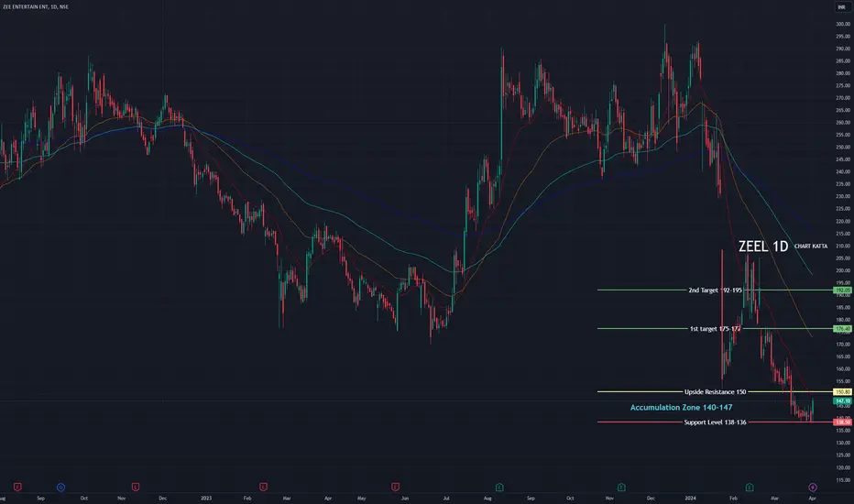854x504 pixels.
Task: Select the 'Accumulation Zone 140-147' text
Action: click(x=682, y=408)
